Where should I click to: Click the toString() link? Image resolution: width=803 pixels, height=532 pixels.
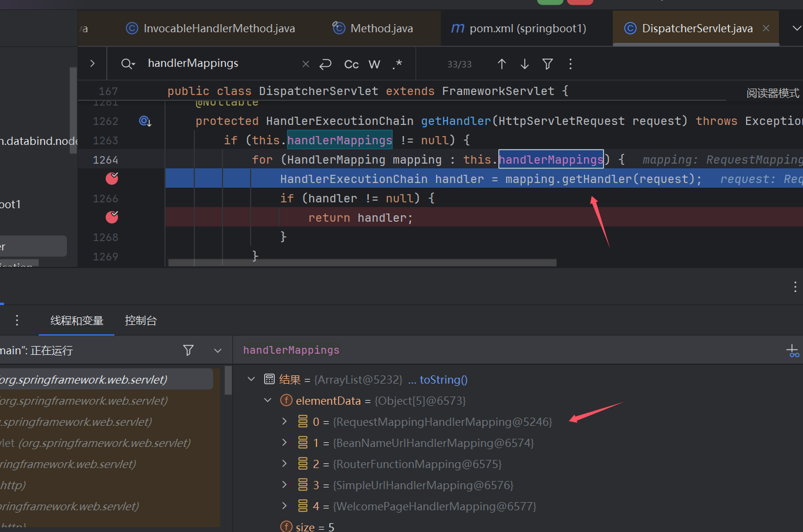click(443, 379)
